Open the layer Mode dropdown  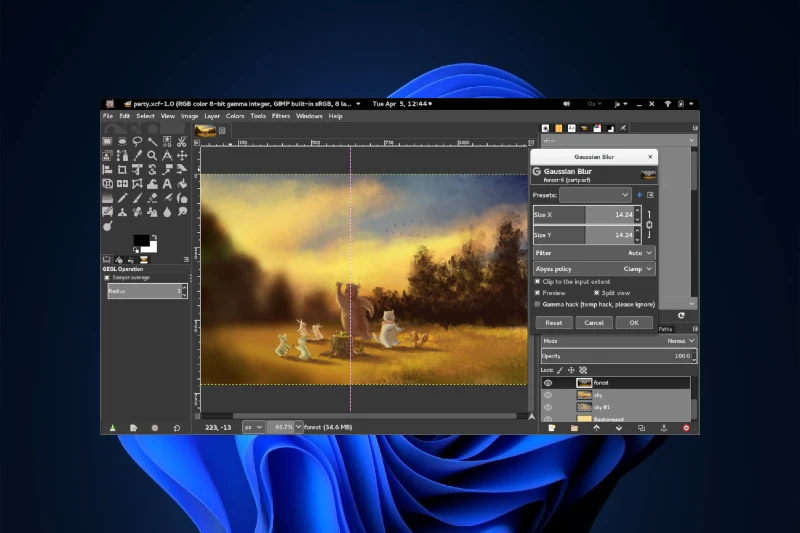point(619,341)
